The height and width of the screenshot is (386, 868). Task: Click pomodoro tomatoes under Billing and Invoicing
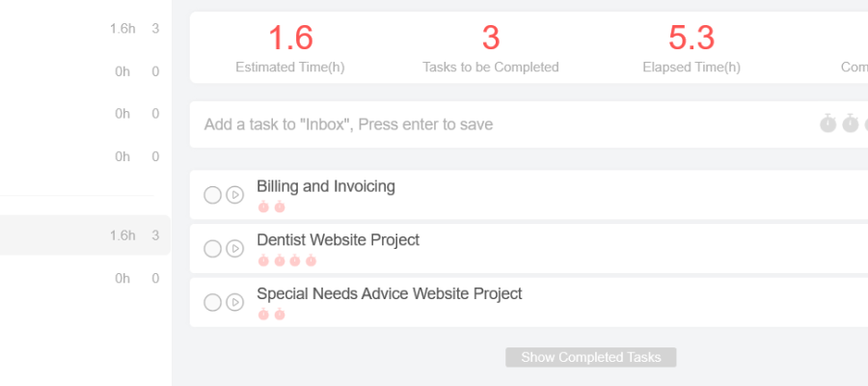point(271,207)
